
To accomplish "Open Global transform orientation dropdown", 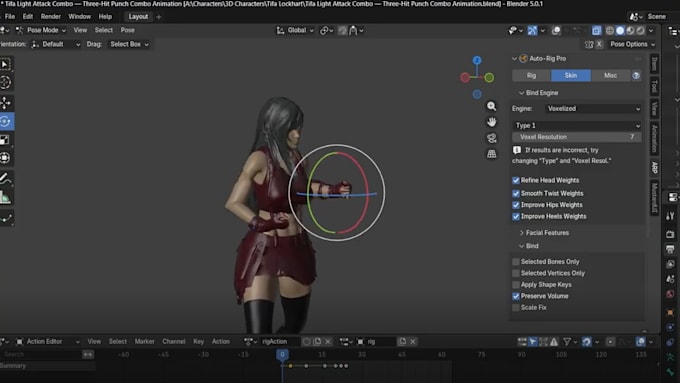I will [x=295, y=30].
